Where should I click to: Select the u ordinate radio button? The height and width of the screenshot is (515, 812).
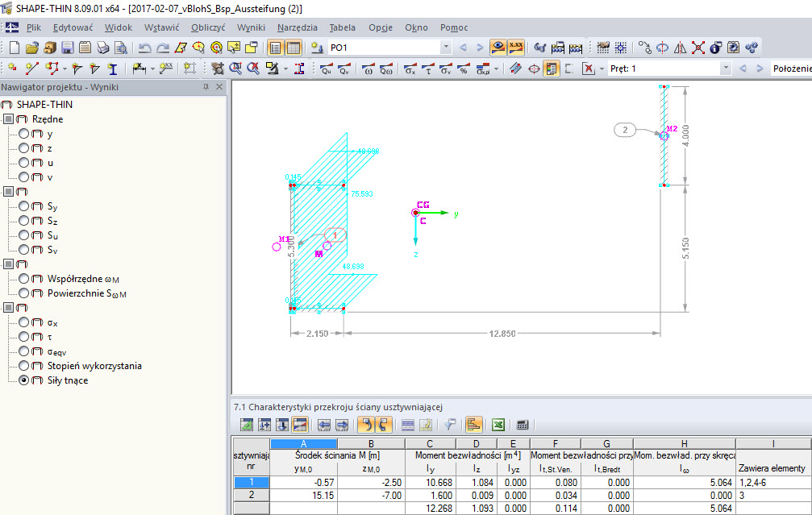click(24, 163)
